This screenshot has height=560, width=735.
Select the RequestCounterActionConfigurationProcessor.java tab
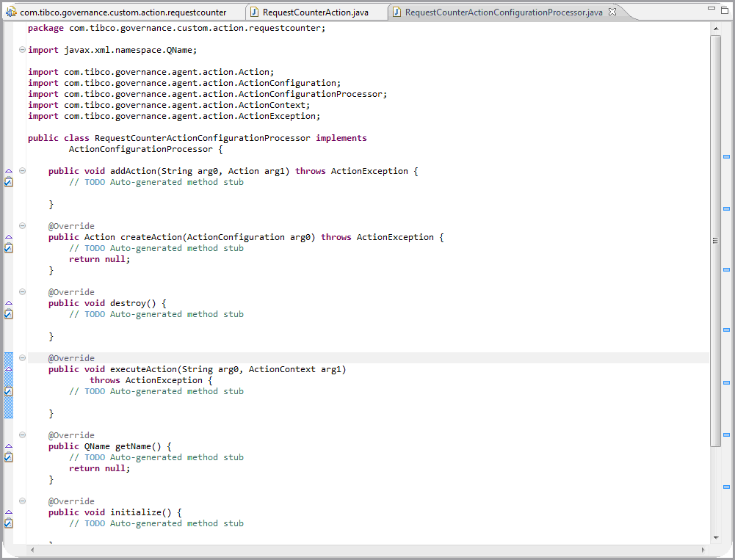coord(504,12)
